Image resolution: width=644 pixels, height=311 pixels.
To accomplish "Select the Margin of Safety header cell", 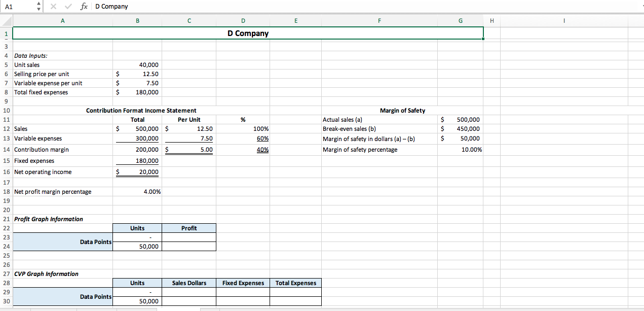I will coord(402,110).
